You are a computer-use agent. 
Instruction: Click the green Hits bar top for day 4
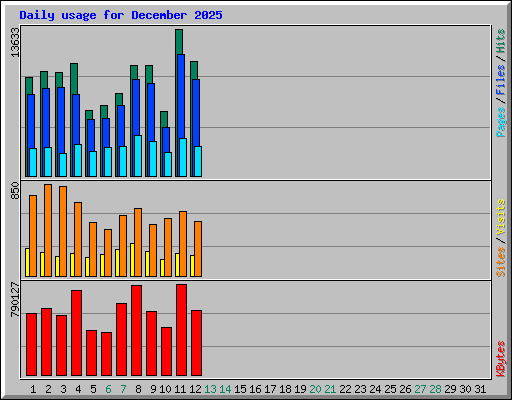[x=74, y=79]
